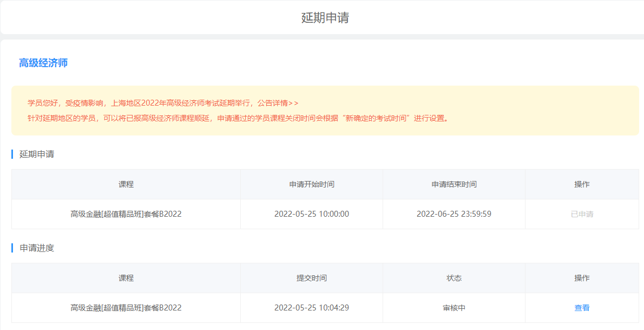Image resolution: width=644 pixels, height=330 pixels.
Task: Select course name cell in 申请进度 table
Action: coord(126,308)
